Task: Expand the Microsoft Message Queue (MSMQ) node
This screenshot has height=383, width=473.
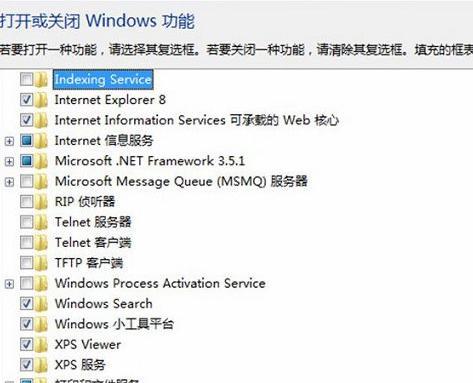Action: [x=9, y=182]
